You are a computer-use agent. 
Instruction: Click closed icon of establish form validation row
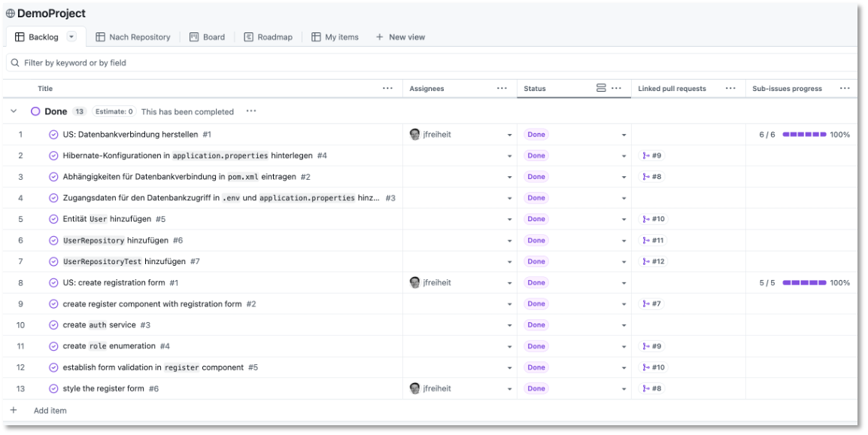point(53,367)
